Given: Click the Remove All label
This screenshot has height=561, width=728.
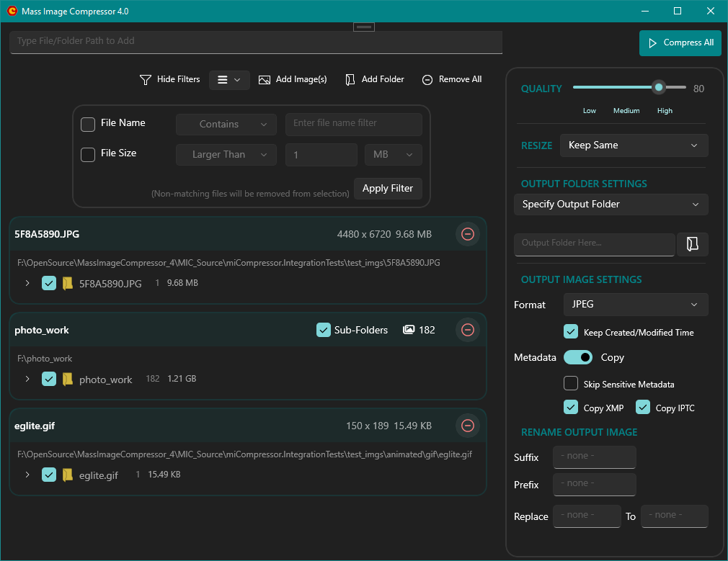Looking at the screenshot, I should pos(460,79).
